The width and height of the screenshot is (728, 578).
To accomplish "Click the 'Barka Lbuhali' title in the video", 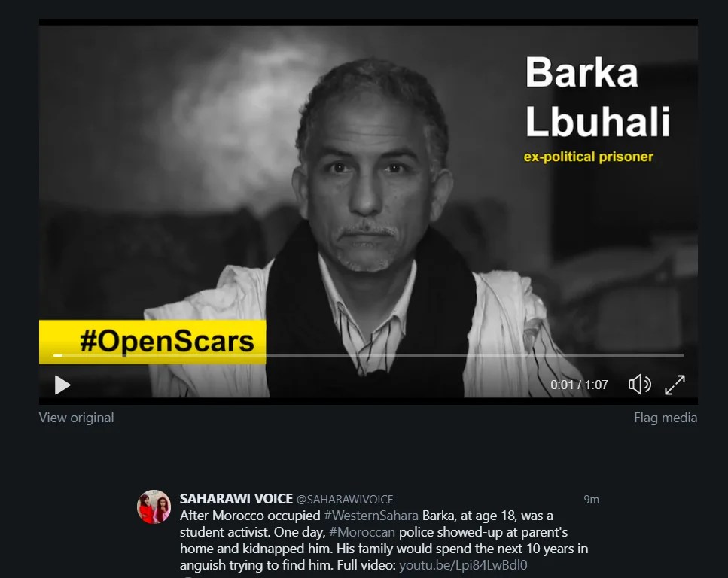I will tap(598, 96).
